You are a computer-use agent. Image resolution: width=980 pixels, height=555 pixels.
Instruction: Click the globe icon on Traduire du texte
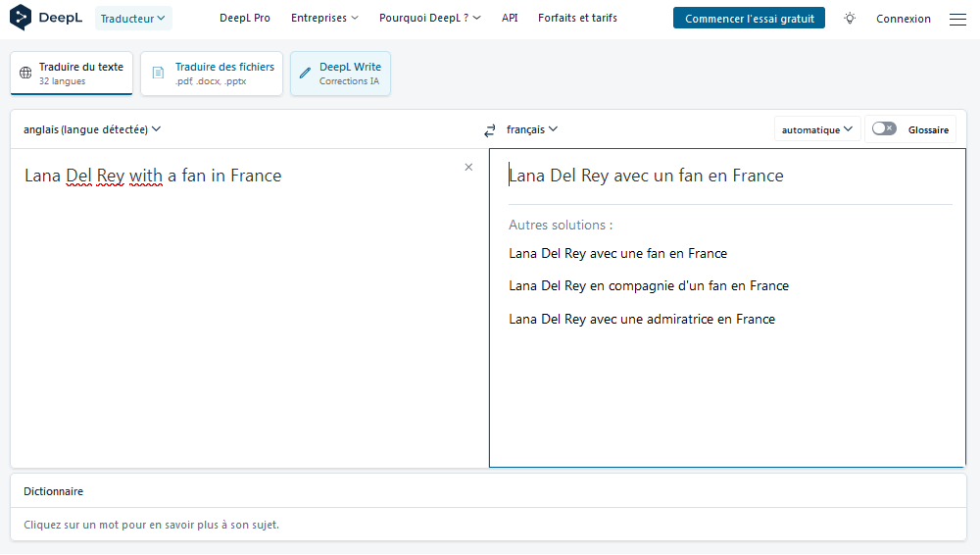[x=25, y=74]
